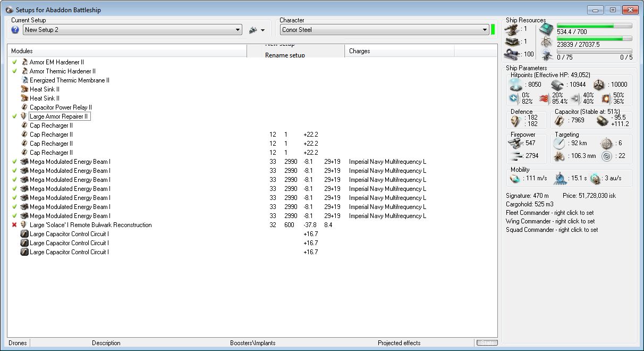Click the drone bay icon beside 0 / 75
This screenshot has height=351, width=644.
(546, 54)
